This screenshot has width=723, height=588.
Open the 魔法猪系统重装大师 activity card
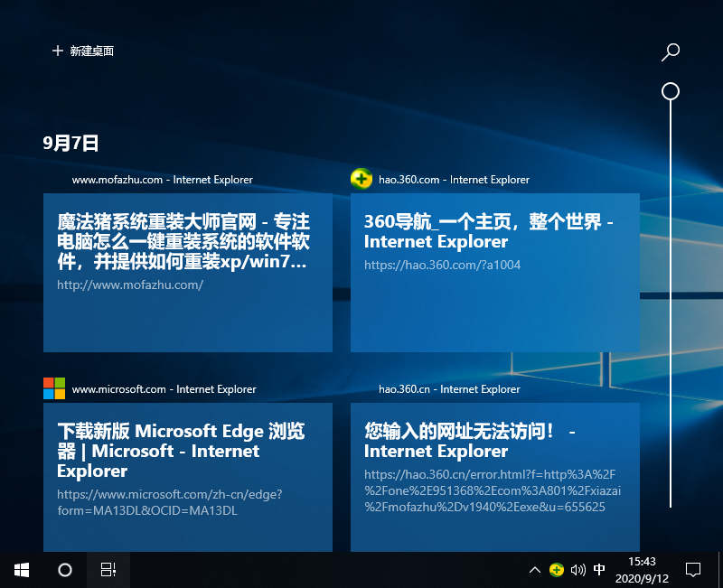click(x=187, y=271)
